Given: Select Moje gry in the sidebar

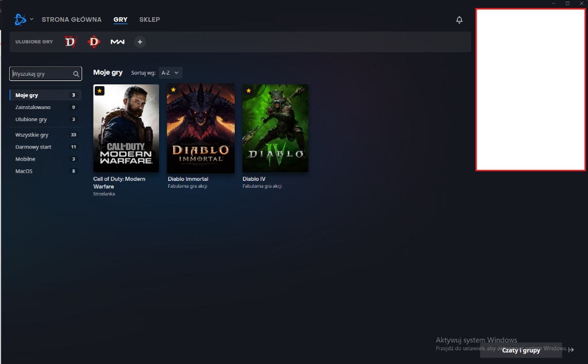Looking at the screenshot, I should 45,95.
